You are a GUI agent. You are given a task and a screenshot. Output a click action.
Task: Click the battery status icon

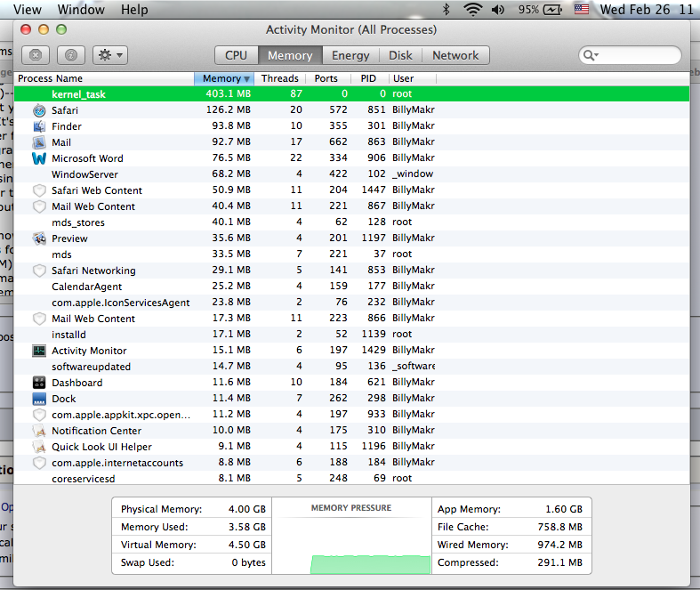552,10
